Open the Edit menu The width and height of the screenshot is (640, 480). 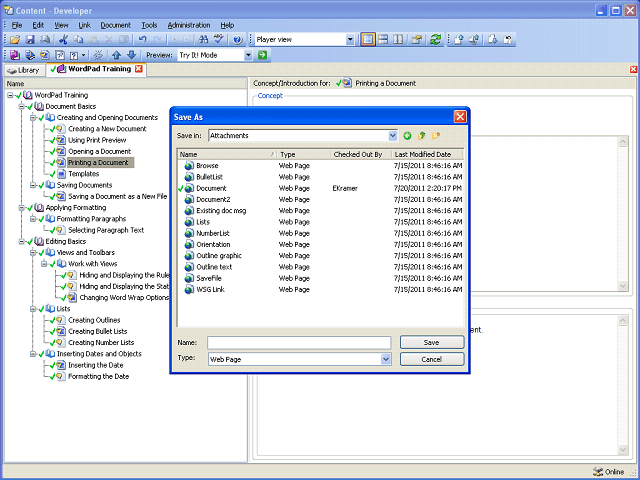(x=38, y=25)
